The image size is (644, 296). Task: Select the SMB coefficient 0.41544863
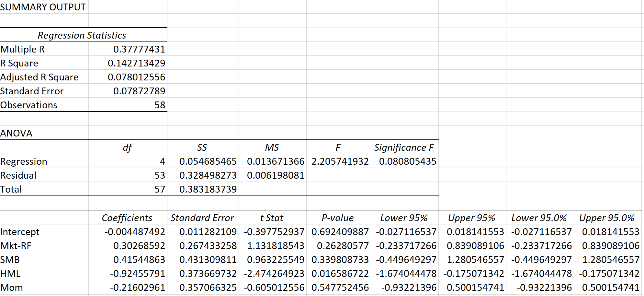click(139, 259)
